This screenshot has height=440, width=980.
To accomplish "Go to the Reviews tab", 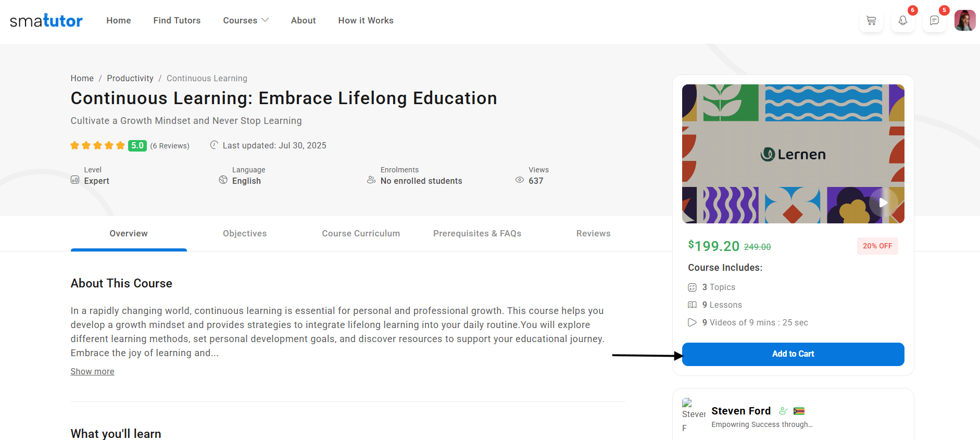I will click(593, 233).
